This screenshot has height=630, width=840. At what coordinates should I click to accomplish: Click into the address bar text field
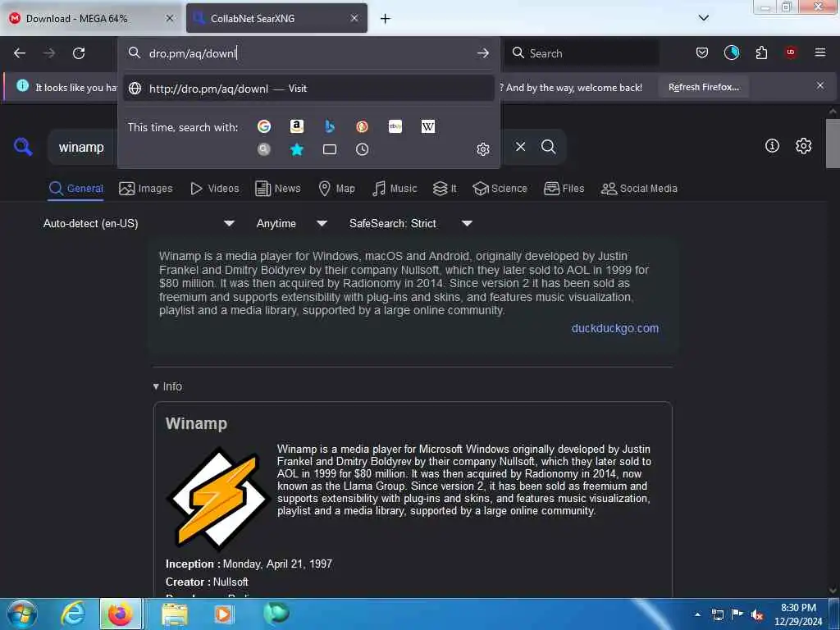point(308,53)
